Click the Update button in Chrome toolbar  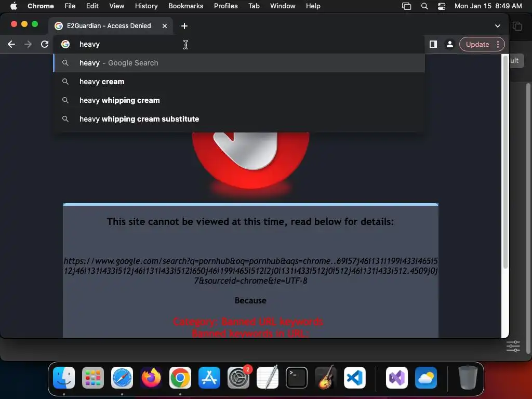point(477,45)
